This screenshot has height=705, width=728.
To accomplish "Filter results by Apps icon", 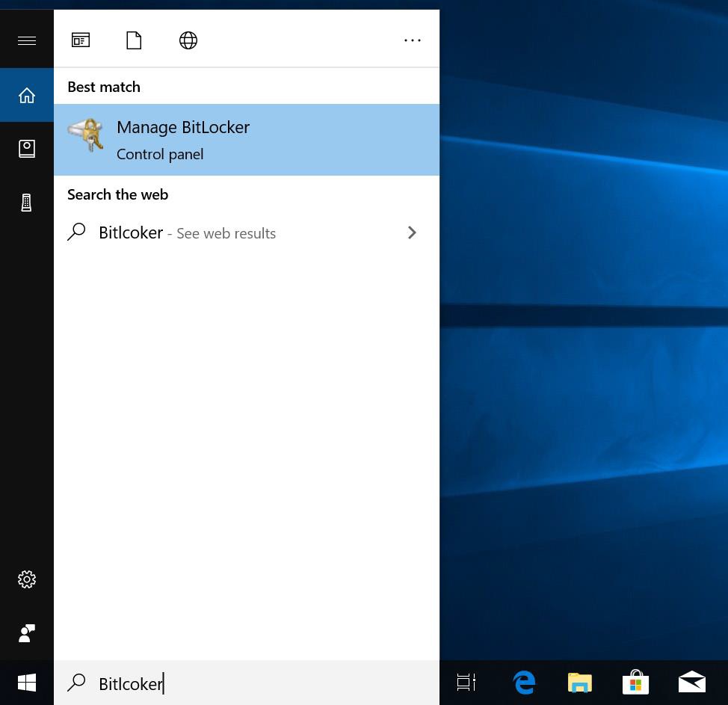I will [x=81, y=40].
